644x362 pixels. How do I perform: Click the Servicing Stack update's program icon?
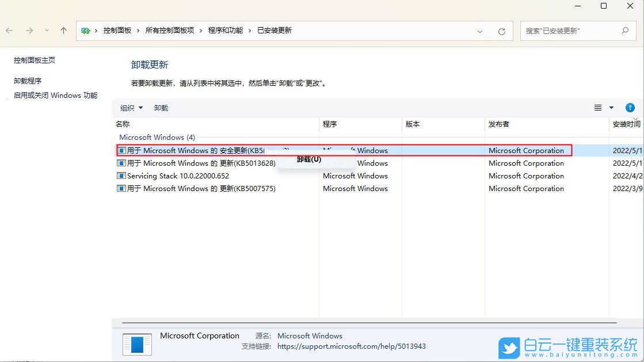point(121,176)
